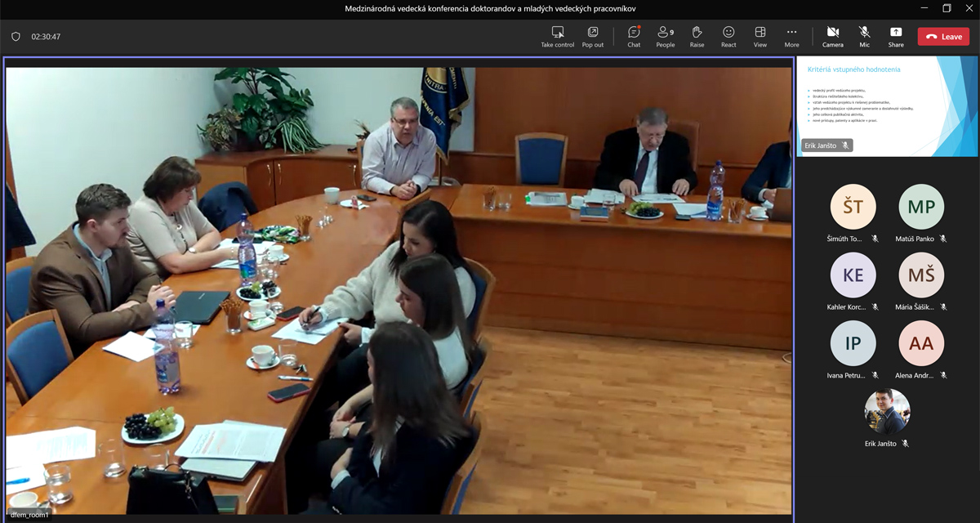Screen dimensions: 980x523
Task: Click Erik Janšto's profile photo
Action: [x=887, y=411]
